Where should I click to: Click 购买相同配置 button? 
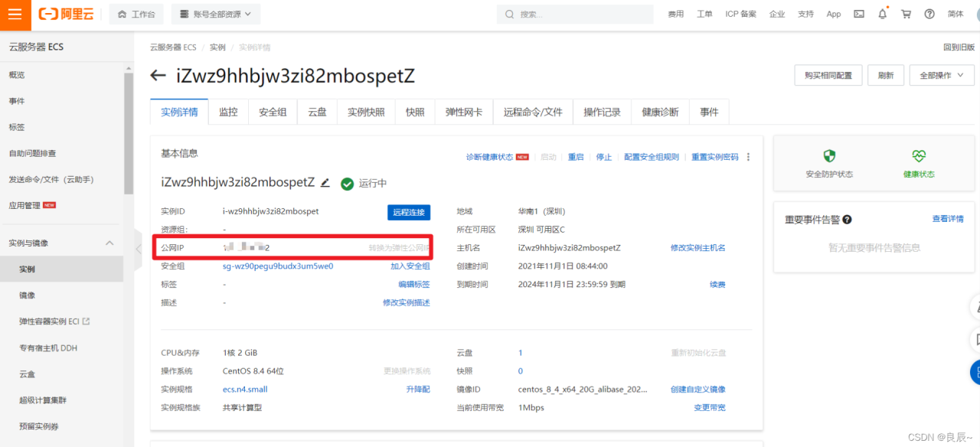tap(828, 75)
